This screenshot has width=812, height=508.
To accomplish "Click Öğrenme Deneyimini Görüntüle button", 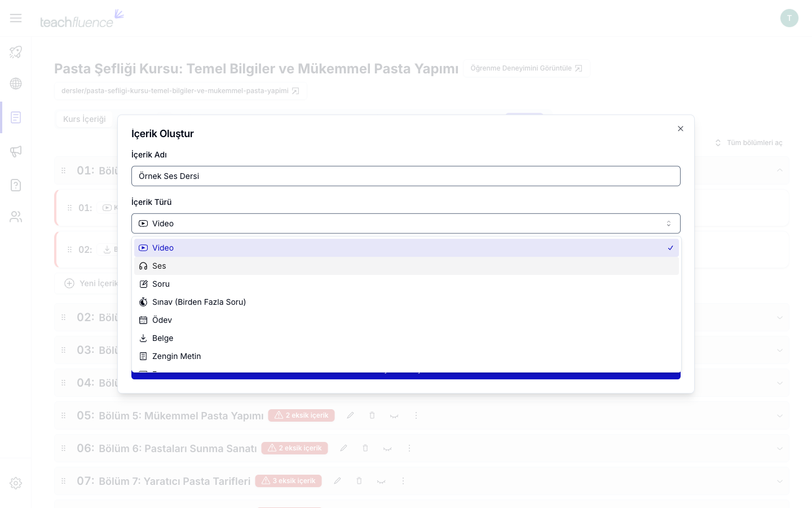I will [527, 68].
